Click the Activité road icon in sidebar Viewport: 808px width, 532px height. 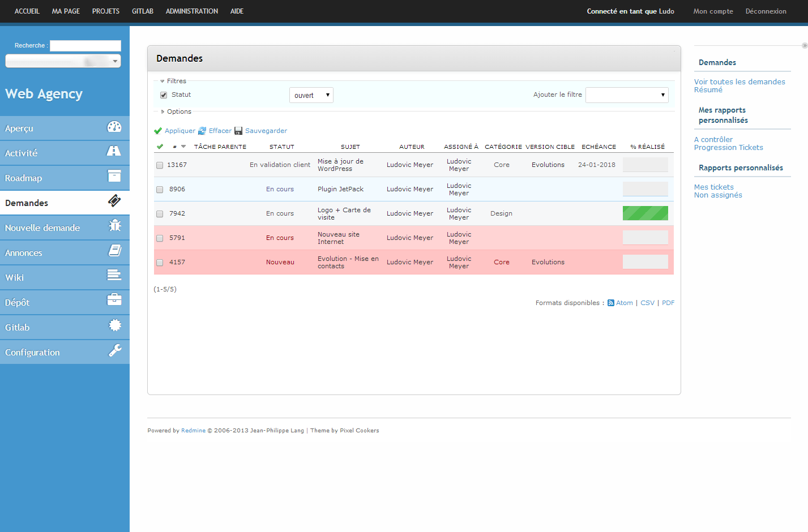114,151
